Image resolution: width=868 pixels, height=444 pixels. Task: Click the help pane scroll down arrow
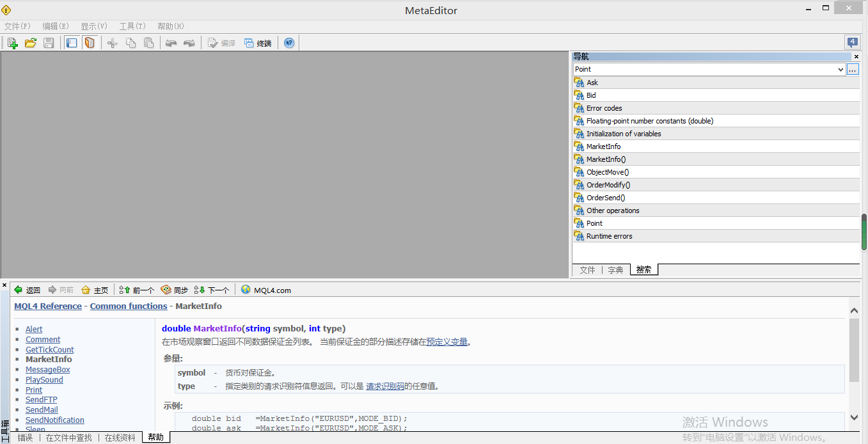[854, 417]
